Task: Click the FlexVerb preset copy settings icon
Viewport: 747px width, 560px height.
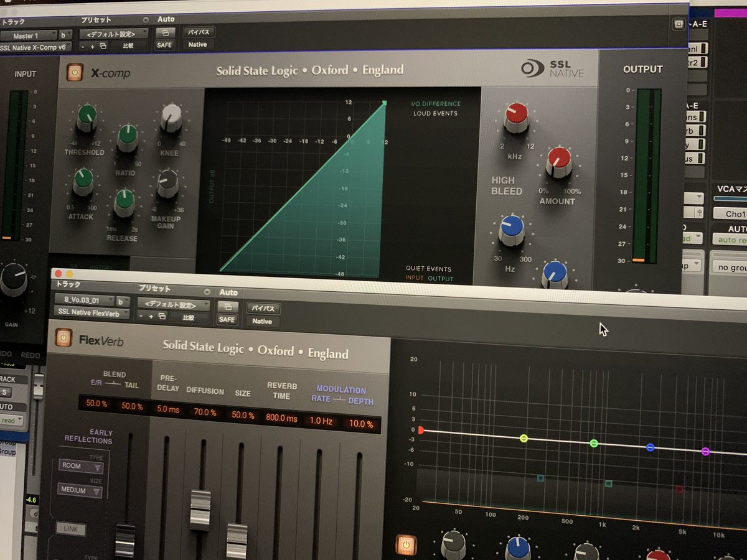Action: [162, 316]
